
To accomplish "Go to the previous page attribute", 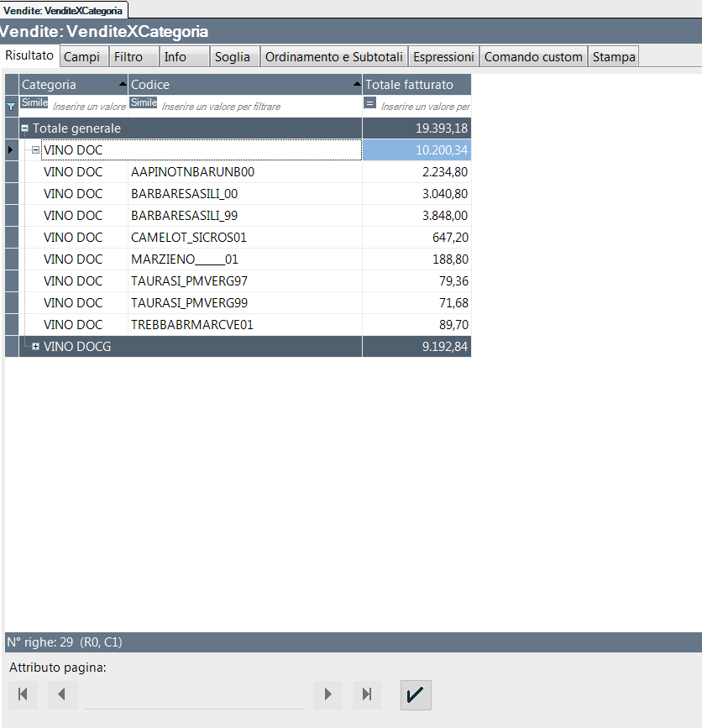I will (x=62, y=694).
